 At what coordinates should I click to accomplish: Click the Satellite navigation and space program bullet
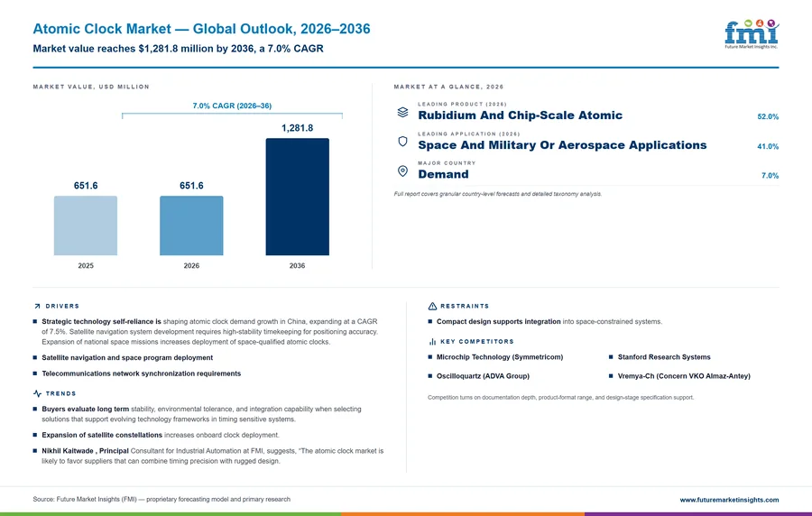point(127,357)
